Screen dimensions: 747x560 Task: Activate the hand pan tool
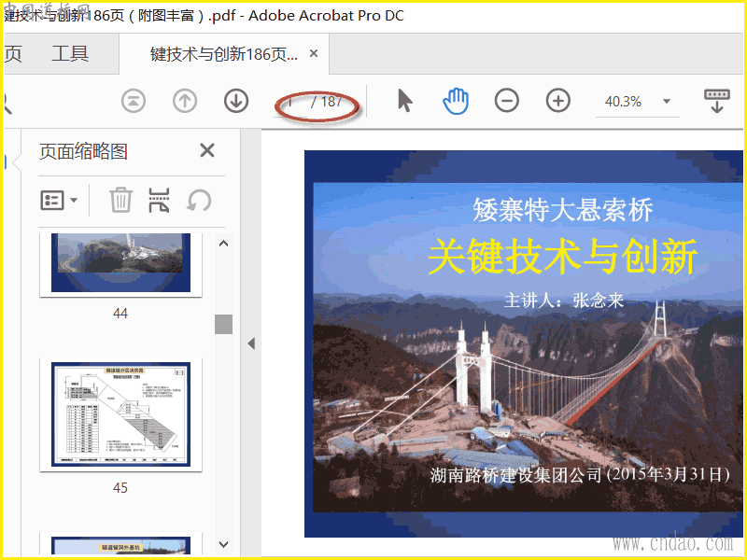click(456, 101)
